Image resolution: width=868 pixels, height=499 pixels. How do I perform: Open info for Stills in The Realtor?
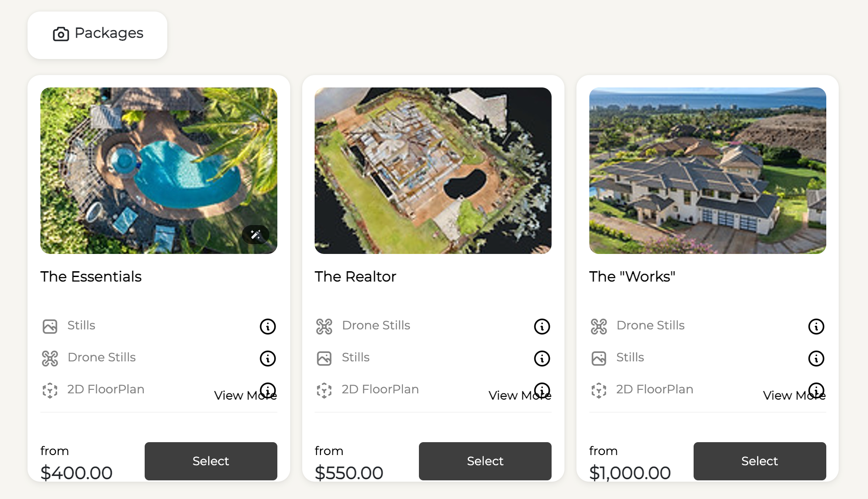point(542,358)
